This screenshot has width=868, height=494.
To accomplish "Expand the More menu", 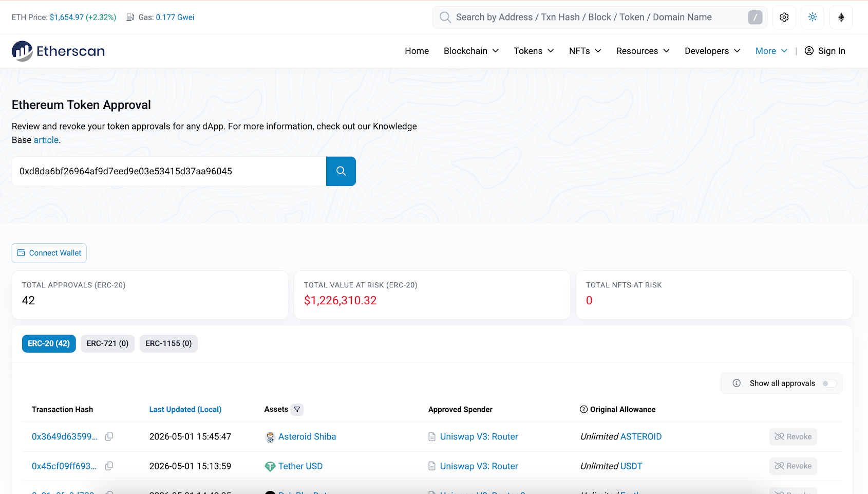I will pos(771,51).
